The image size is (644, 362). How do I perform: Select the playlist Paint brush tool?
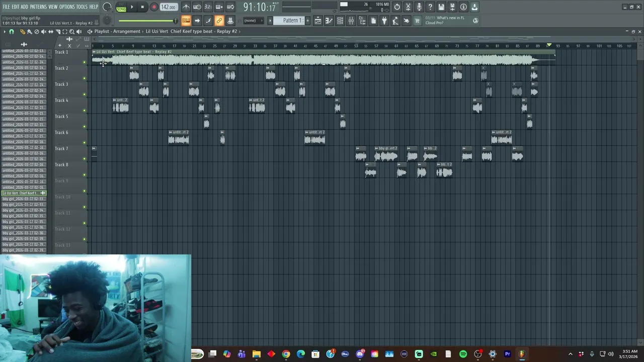pyautogui.click(x=29, y=32)
